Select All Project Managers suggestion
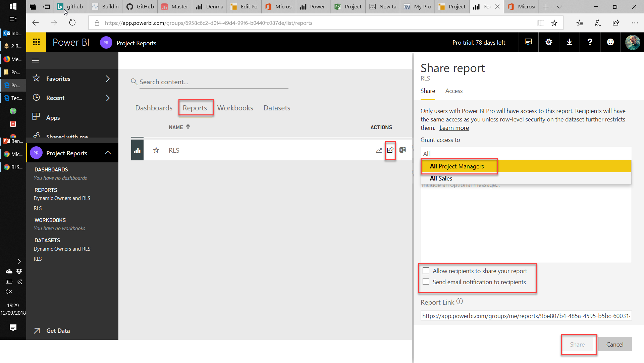Screen dimensions: 644x363 pyautogui.click(x=526, y=166)
